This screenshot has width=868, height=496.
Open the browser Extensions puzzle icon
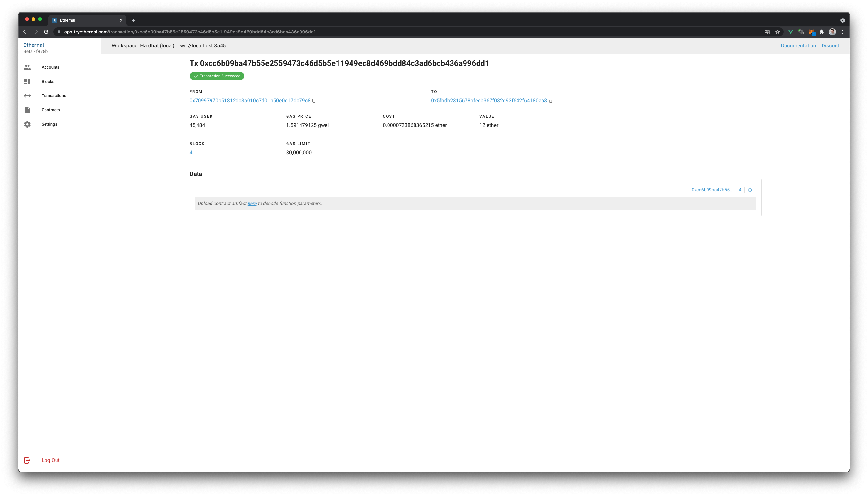click(822, 32)
